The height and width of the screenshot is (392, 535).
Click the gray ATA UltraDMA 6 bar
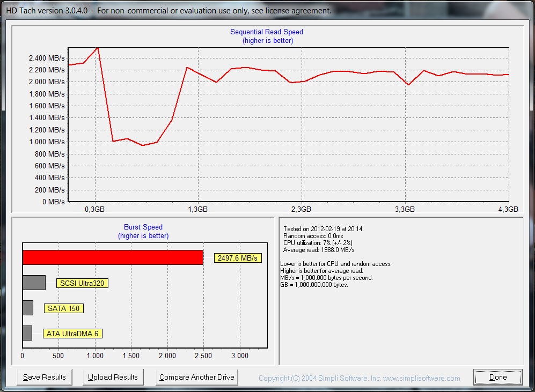(x=27, y=333)
